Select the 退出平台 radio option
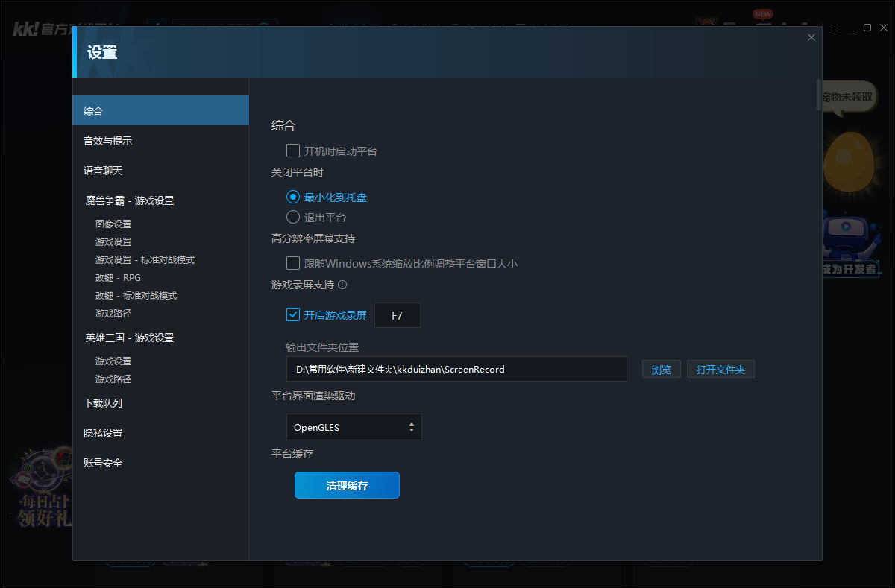The height and width of the screenshot is (588, 895). coord(294,217)
